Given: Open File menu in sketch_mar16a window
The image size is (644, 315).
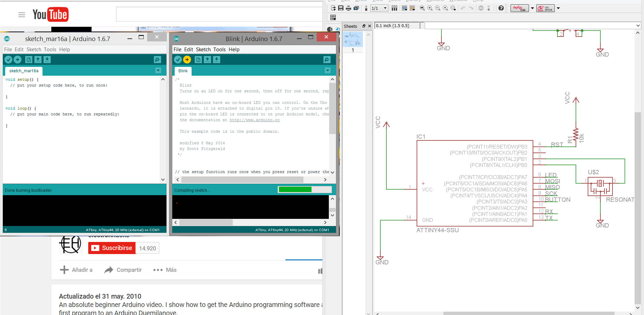Looking at the screenshot, I should tap(8, 50).
